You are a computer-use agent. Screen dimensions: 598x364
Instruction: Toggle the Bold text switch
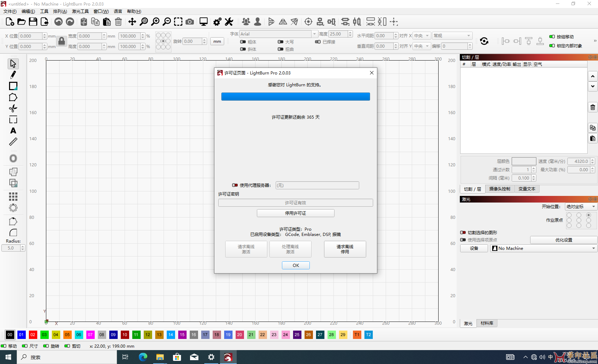pyautogui.click(x=243, y=42)
